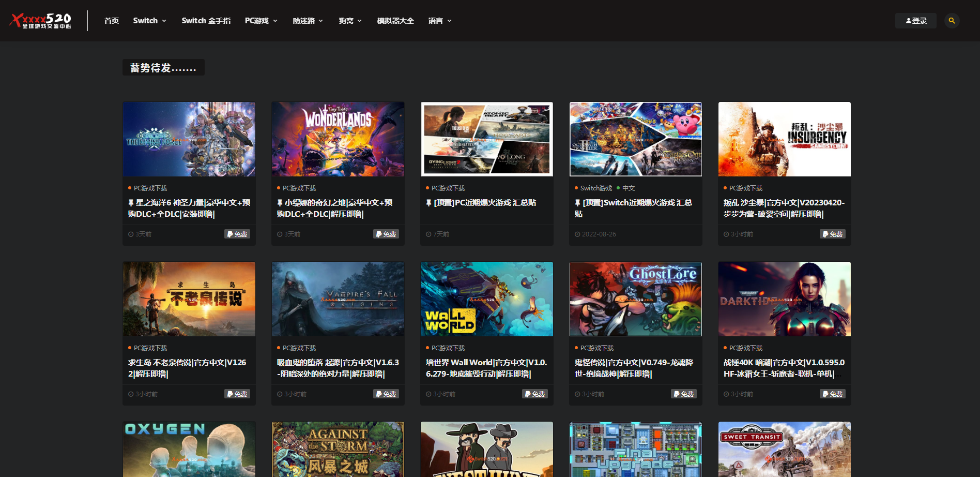Expand the Switch dropdown menu

pos(149,21)
